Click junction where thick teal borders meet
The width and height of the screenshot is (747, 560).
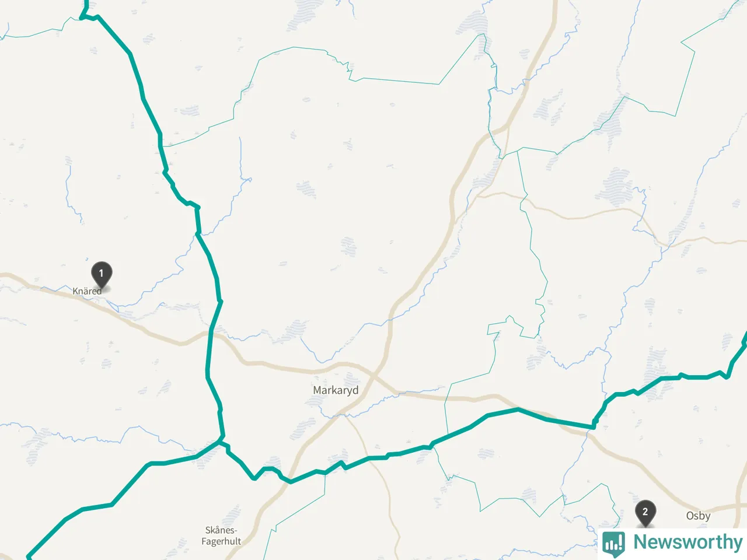click(x=221, y=442)
